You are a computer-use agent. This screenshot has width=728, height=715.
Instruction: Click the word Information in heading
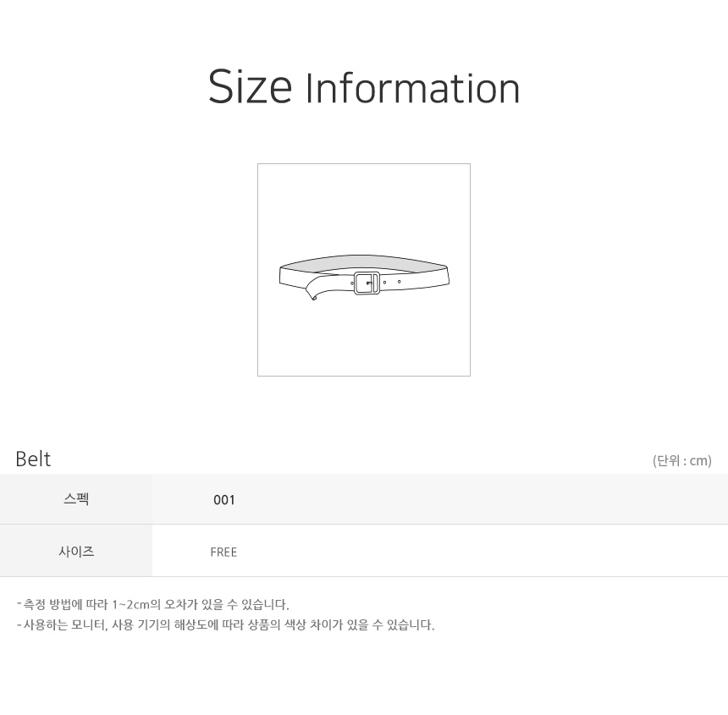pyautogui.click(x=413, y=88)
